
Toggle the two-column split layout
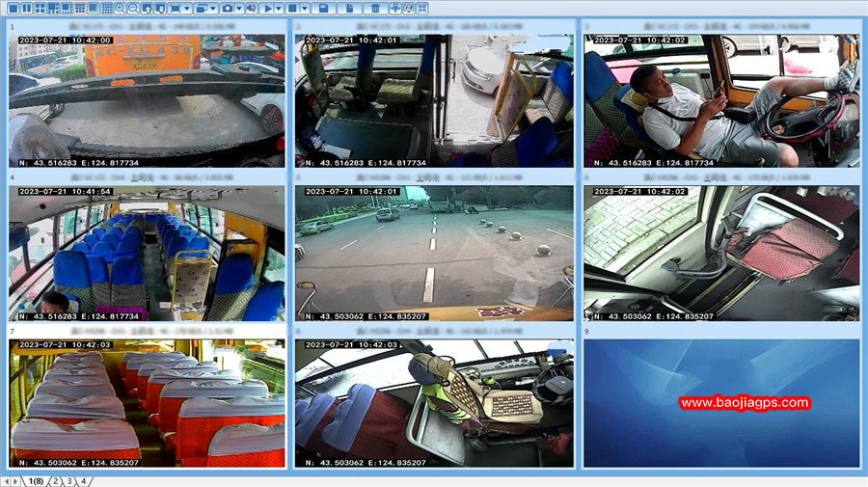coord(27,8)
